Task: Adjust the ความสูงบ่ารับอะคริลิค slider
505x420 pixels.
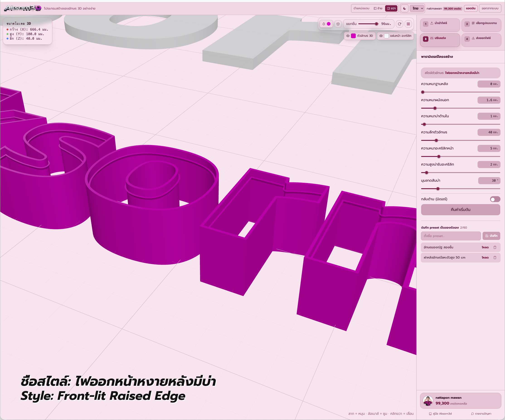Action: click(460, 173)
